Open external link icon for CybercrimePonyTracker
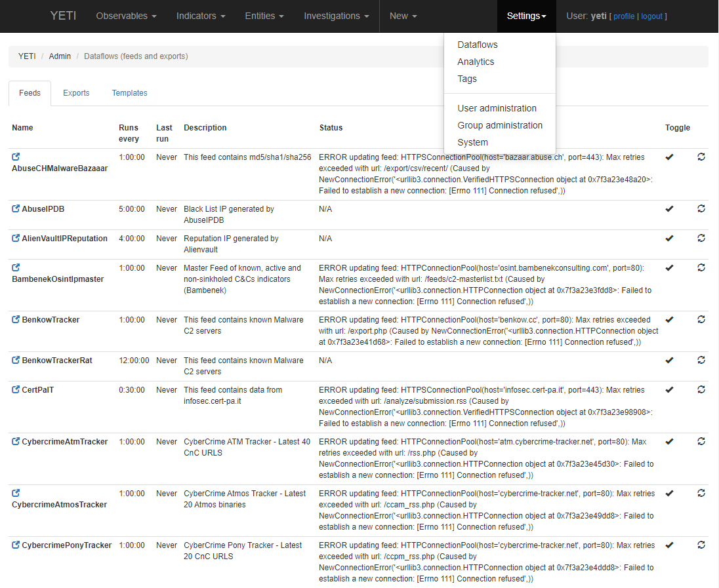This screenshot has height=588, width=719. tap(16, 545)
